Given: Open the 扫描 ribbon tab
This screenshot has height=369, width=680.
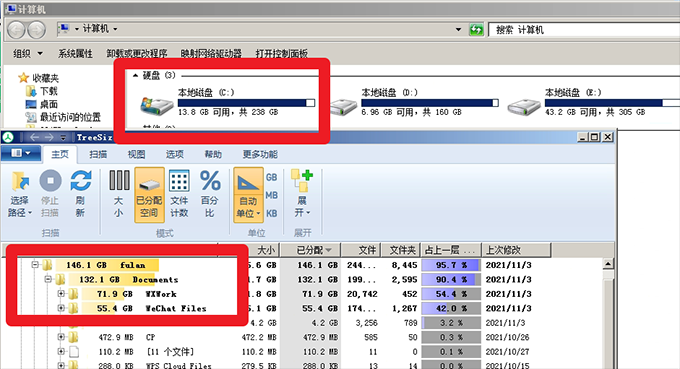Looking at the screenshot, I should 98,154.
